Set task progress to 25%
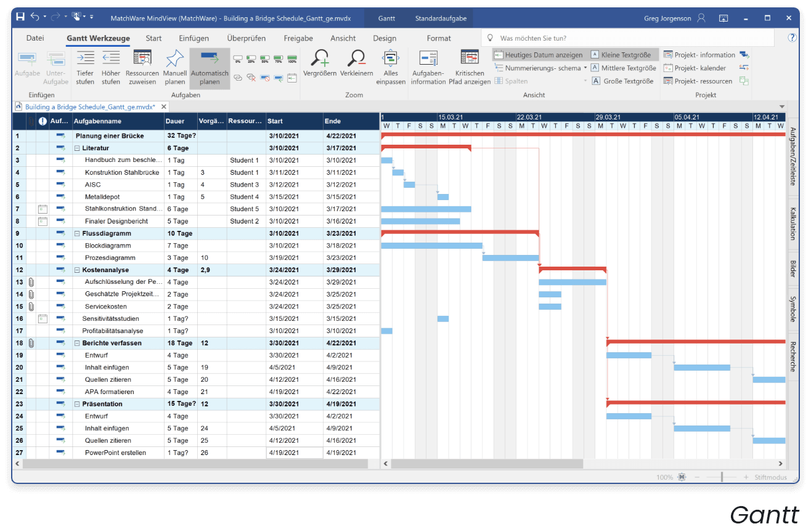This screenshot has height=532, width=811. coord(251,60)
